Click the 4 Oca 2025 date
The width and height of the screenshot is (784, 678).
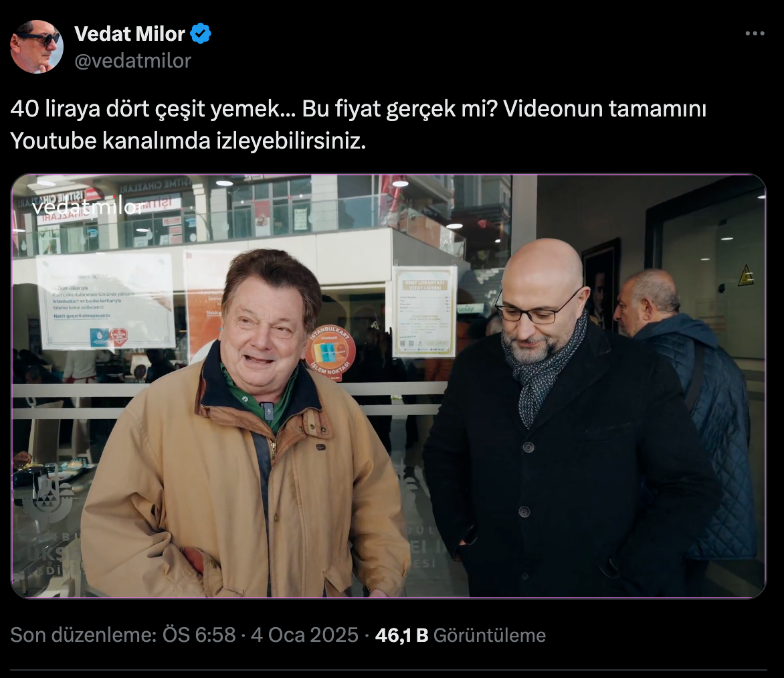[x=304, y=635]
